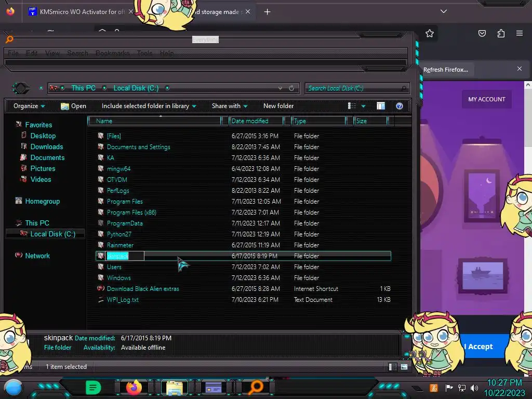Click the Search Local Disk (C:) field
532x399 pixels.
click(357, 88)
